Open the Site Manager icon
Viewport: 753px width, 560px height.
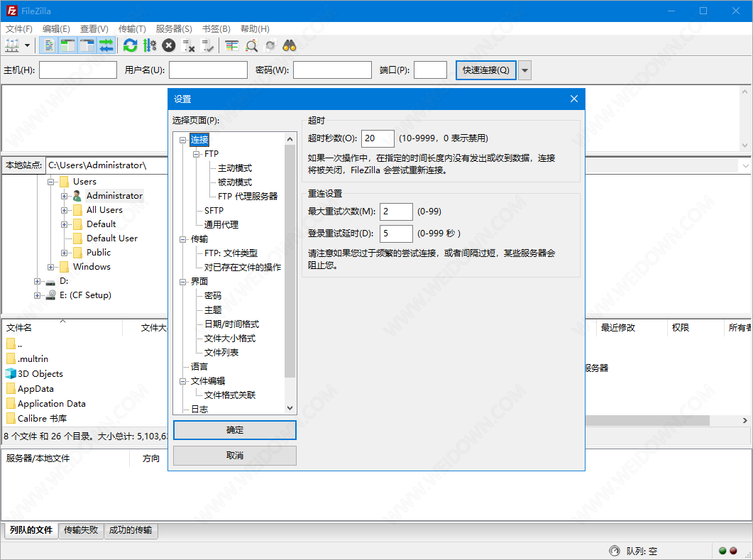coord(12,45)
